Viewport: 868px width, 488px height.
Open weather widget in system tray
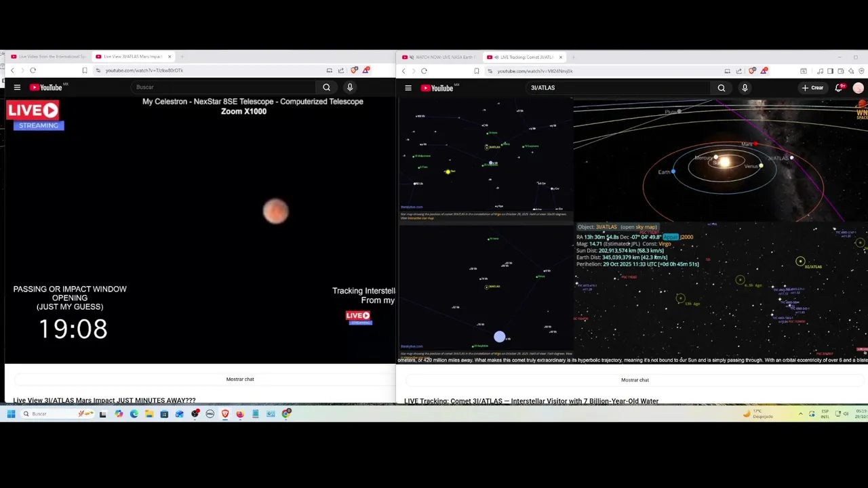tap(759, 414)
